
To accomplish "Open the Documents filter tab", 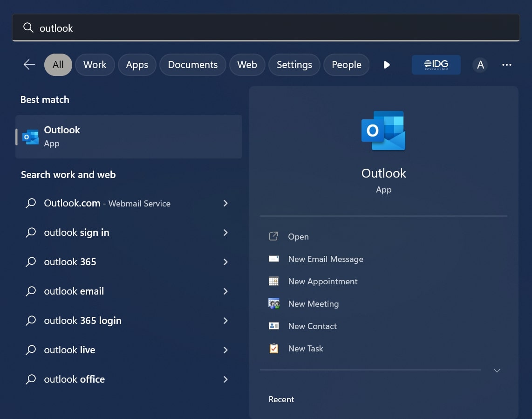I will coord(193,64).
